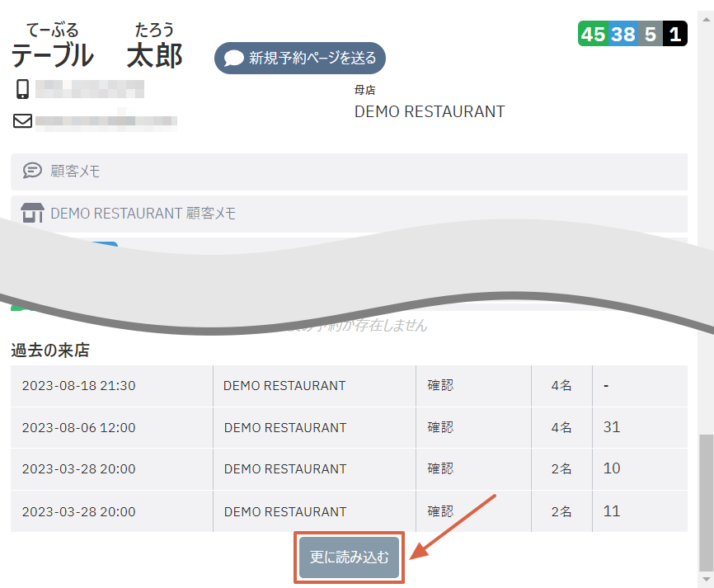Click the 母店 DEMO RESTAURANT name
The width and height of the screenshot is (714, 588).
pyautogui.click(x=430, y=111)
